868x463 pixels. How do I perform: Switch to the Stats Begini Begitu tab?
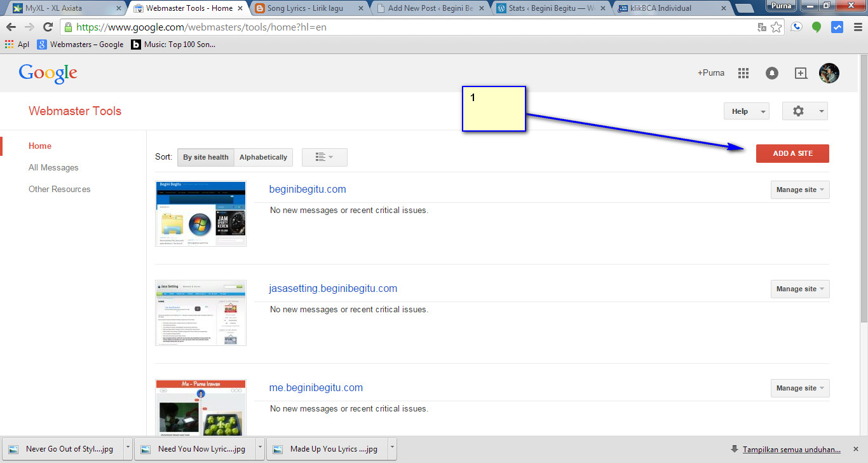(x=550, y=8)
